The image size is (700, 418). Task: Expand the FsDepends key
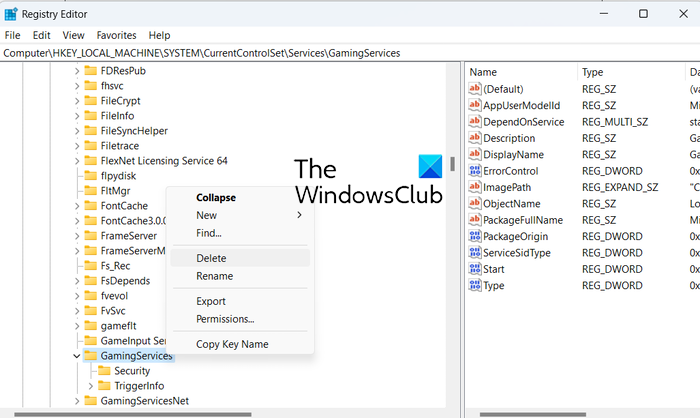tap(77, 281)
